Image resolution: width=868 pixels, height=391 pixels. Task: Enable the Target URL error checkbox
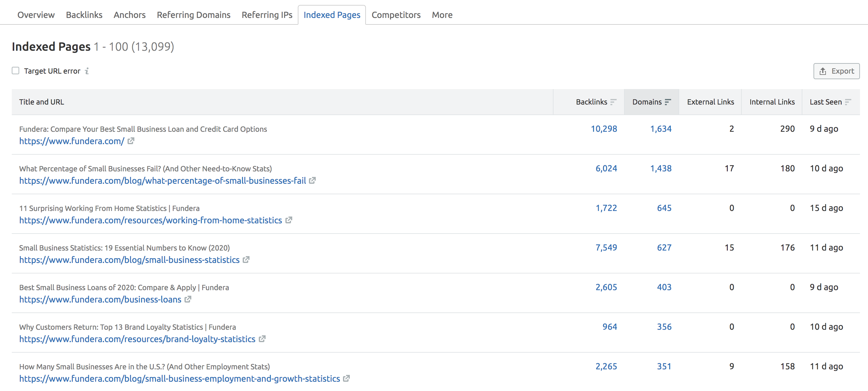[15, 71]
